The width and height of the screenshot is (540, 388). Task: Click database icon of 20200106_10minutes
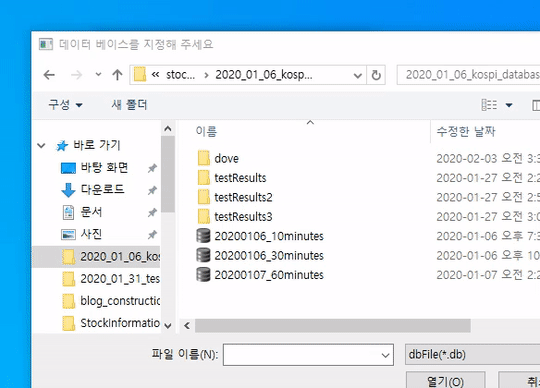click(203, 236)
